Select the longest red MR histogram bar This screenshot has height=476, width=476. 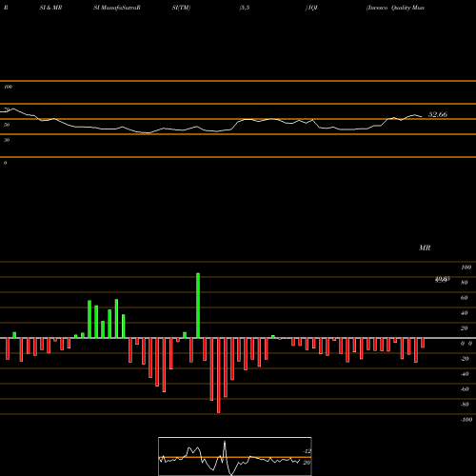click(x=219, y=375)
